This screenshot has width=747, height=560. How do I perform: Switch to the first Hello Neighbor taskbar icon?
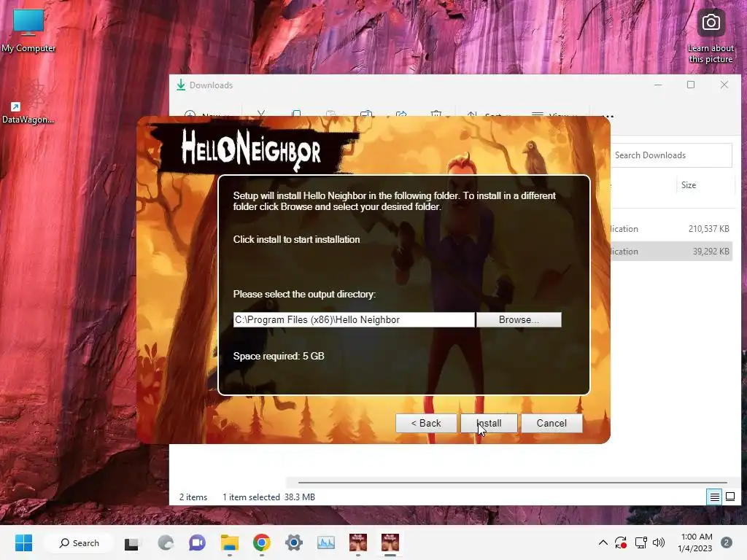click(358, 542)
